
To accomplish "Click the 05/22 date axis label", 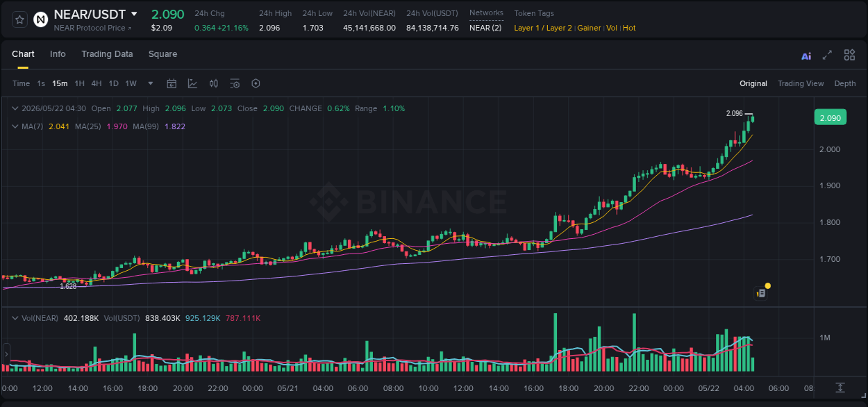I will point(708,388).
